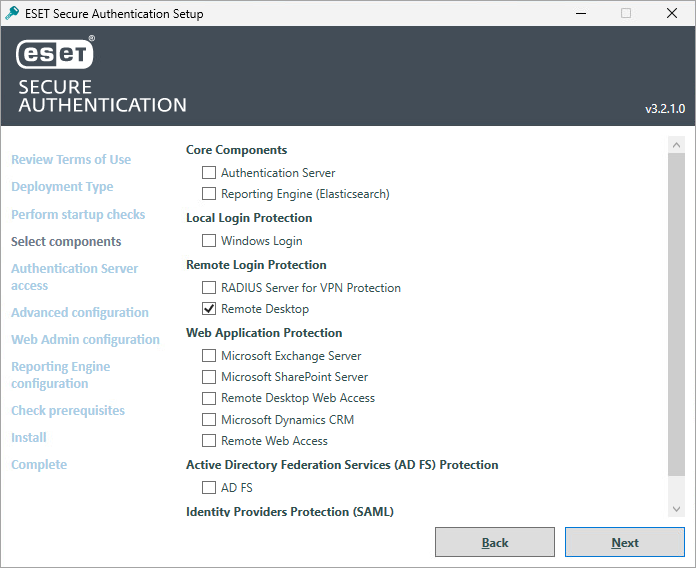Open Select components step

[66, 241]
